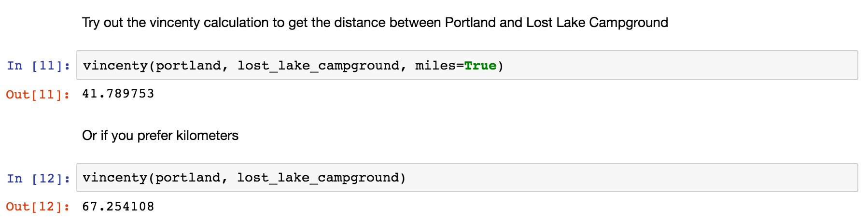Click the Out[12] prompt label
The width and height of the screenshot is (868, 224).
[x=38, y=207]
